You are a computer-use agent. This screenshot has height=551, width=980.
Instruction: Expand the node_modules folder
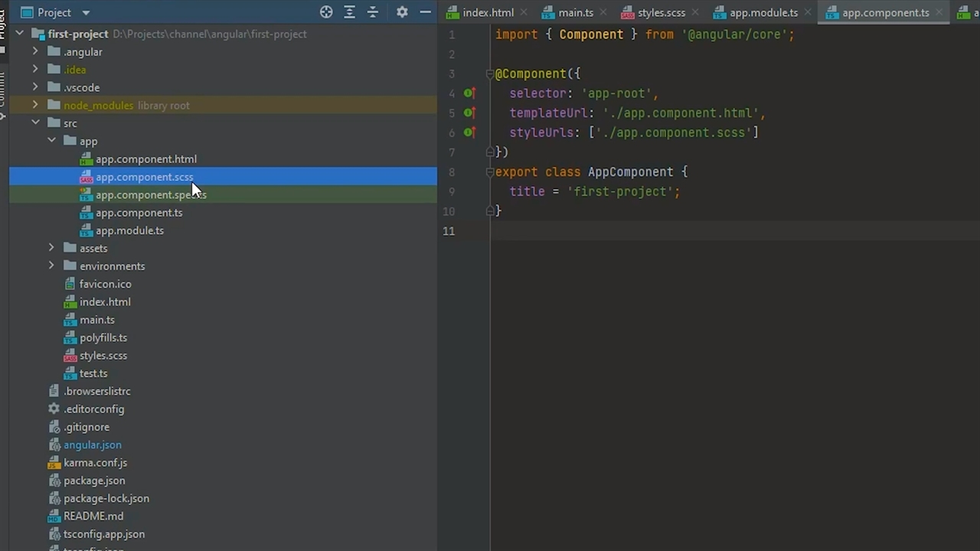tap(35, 106)
